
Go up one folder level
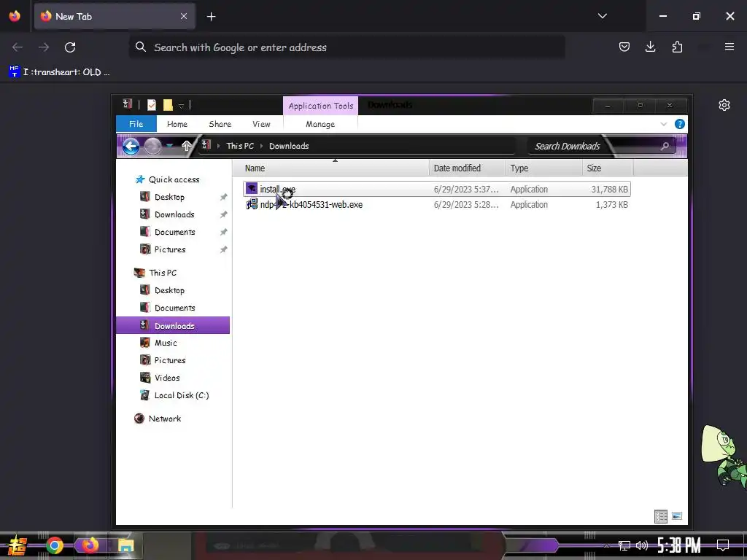click(186, 146)
